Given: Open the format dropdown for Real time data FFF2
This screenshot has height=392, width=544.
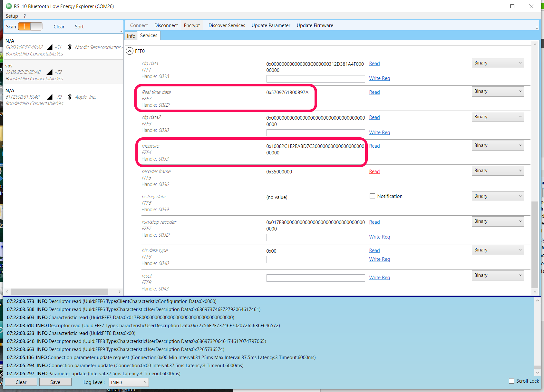Looking at the screenshot, I should click(x=498, y=91).
